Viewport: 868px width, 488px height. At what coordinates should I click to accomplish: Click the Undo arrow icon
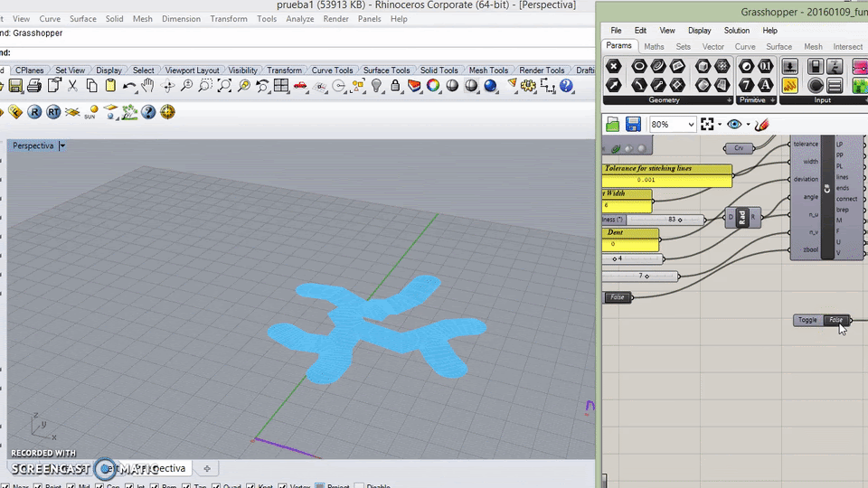click(x=129, y=86)
